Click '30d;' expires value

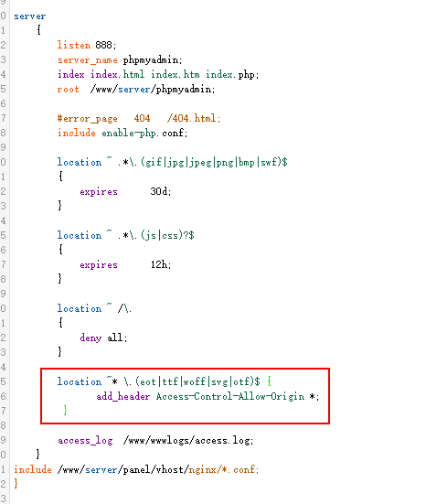[x=161, y=191]
